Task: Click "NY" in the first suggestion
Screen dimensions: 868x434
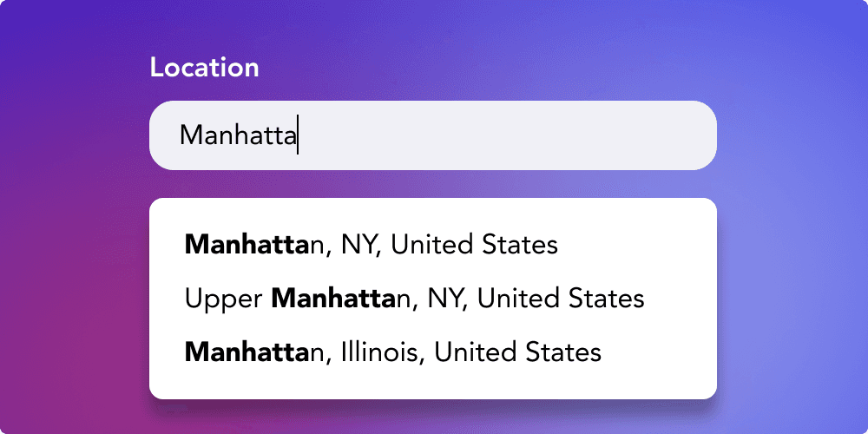Action: pyautogui.click(x=359, y=245)
